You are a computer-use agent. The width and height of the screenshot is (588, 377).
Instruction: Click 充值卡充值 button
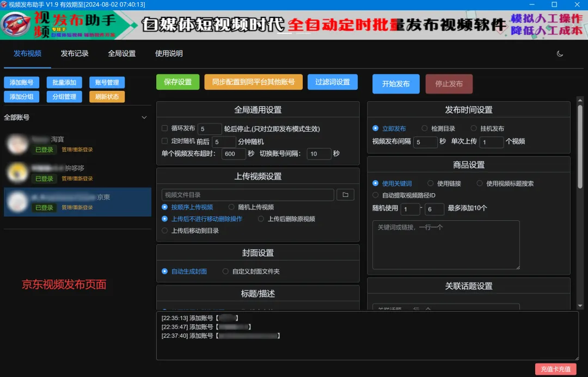556,369
